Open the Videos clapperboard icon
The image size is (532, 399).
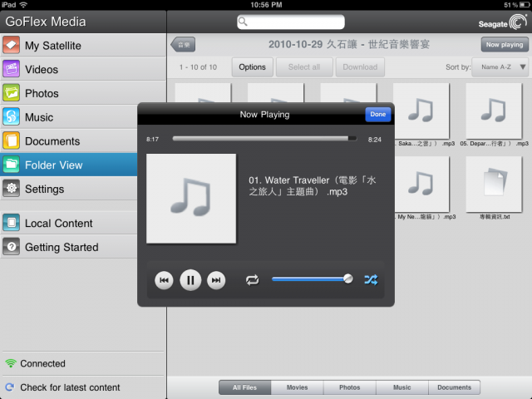11,69
